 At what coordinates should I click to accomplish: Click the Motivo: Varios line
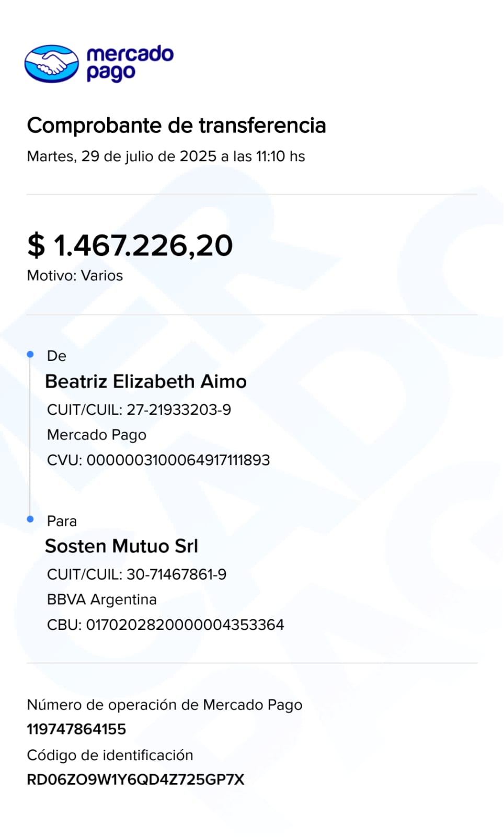tap(75, 276)
